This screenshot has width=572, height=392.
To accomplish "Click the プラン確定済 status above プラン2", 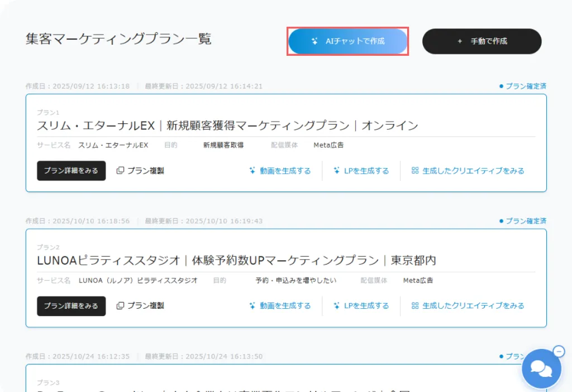I will 523,221.
